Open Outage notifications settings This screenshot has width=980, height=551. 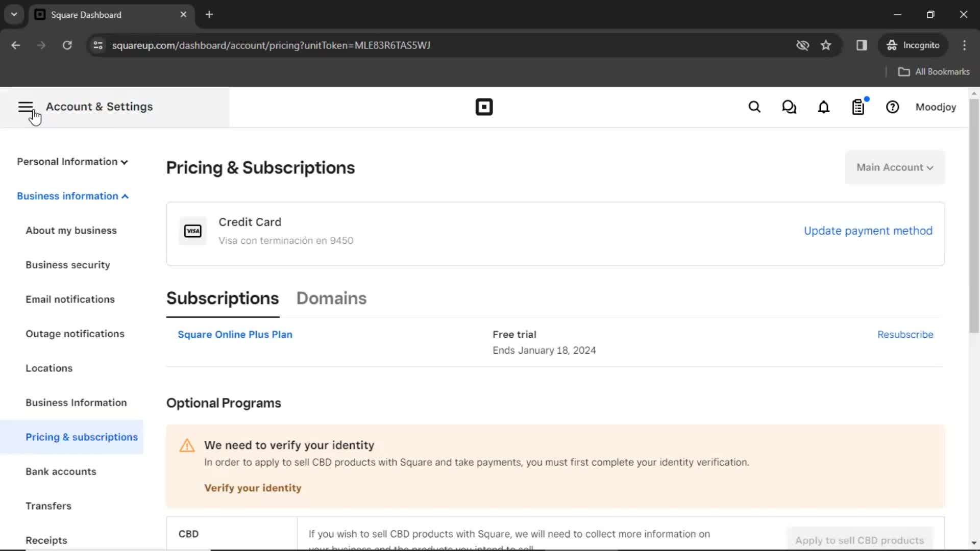(75, 334)
